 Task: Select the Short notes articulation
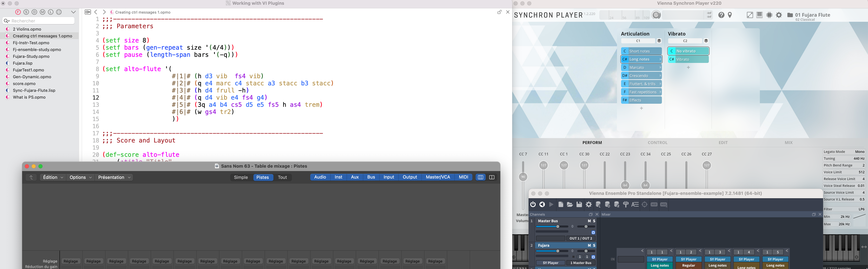[641, 51]
